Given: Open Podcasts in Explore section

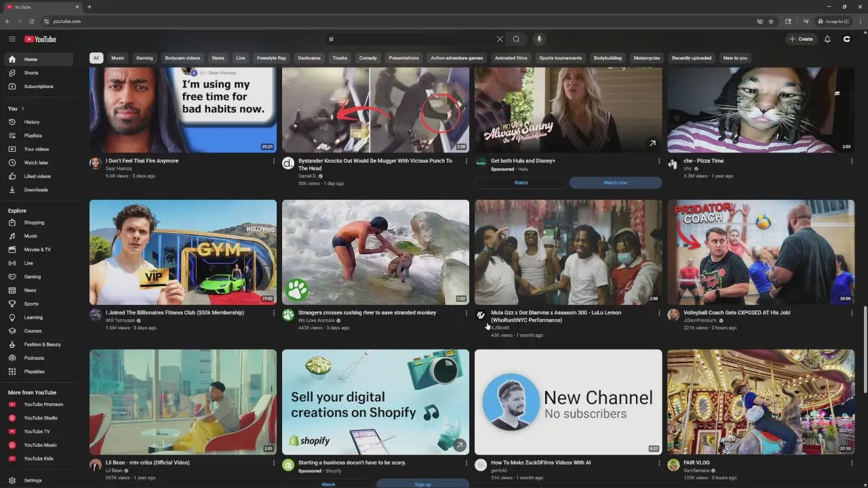Looking at the screenshot, I should point(37,358).
